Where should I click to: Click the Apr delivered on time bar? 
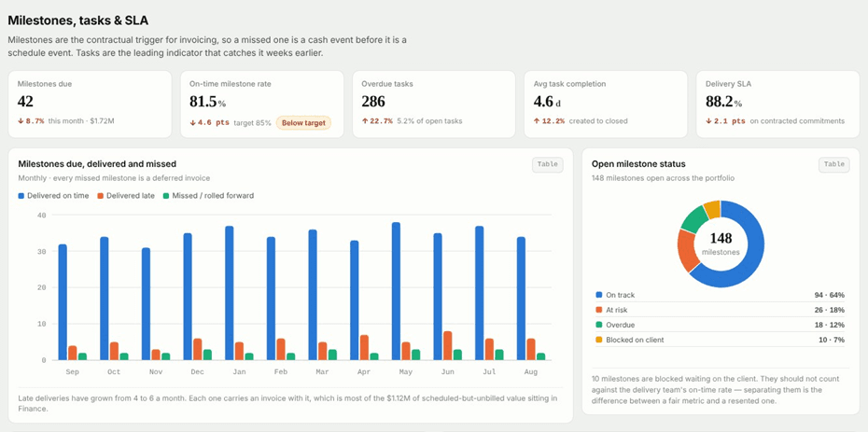point(355,300)
